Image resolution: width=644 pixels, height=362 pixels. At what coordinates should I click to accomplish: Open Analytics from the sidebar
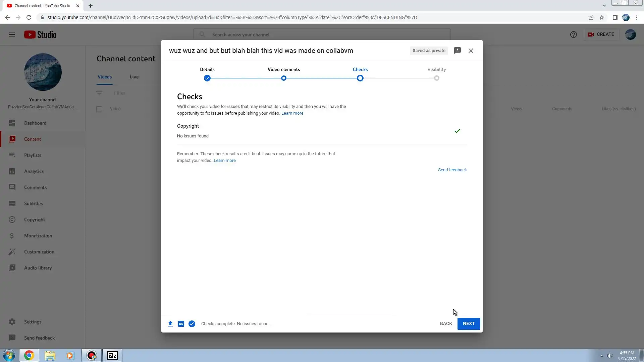[34, 171]
